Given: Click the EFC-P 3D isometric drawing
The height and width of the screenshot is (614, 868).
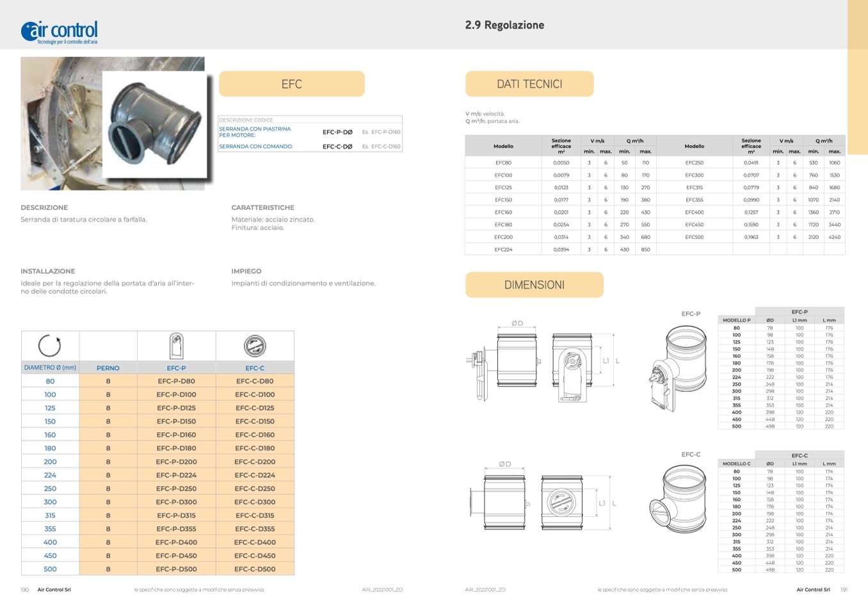Looking at the screenshot, I should pyautogui.click(x=679, y=368).
